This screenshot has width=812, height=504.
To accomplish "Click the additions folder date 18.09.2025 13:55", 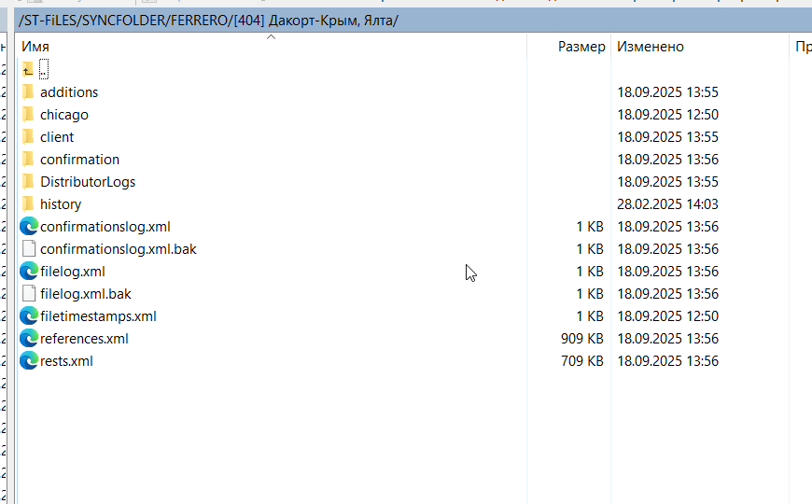I will (x=667, y=91).
